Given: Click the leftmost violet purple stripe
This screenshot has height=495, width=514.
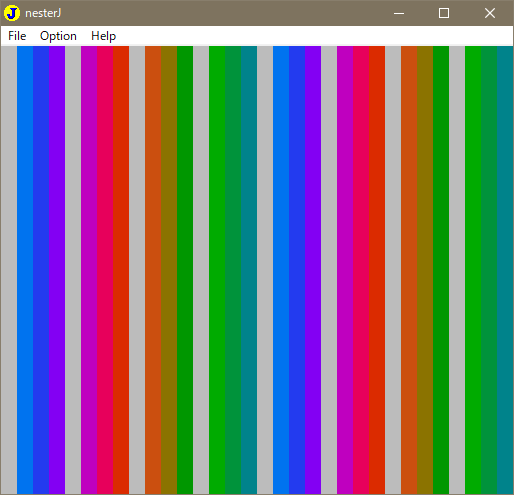Looking at the screenshot, I should tap(57, 270).
